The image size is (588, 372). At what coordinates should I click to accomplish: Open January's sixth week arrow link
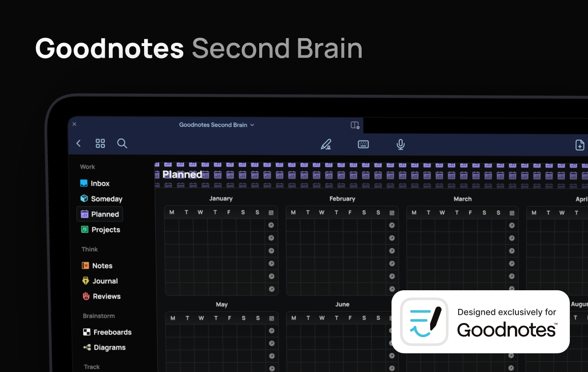point(271,289)
